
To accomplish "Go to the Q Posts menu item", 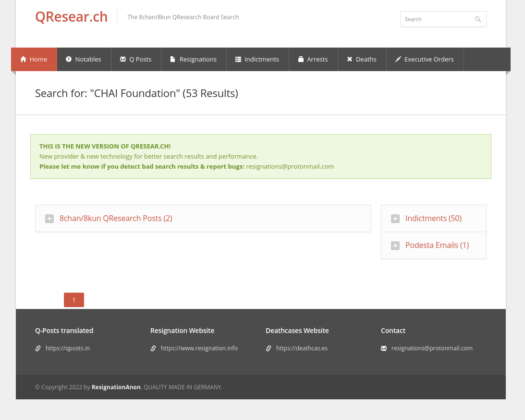I will tap(136, 59).
